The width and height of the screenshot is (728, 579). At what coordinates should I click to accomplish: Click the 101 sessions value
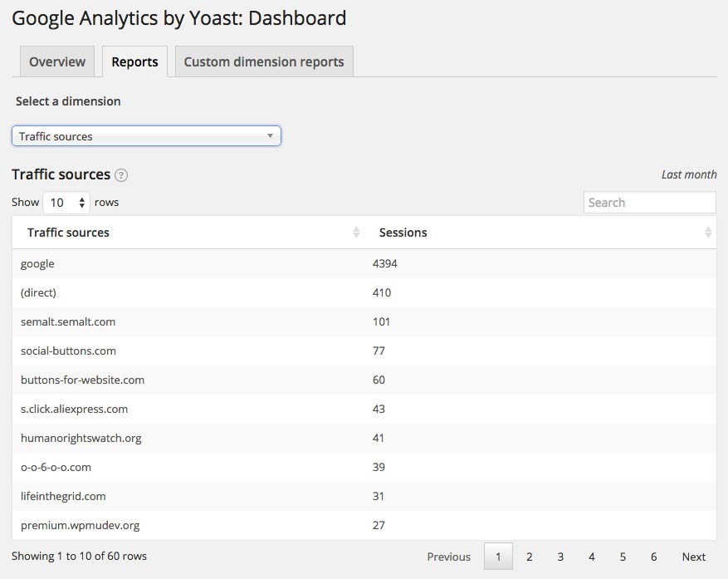tap(381, 321)
